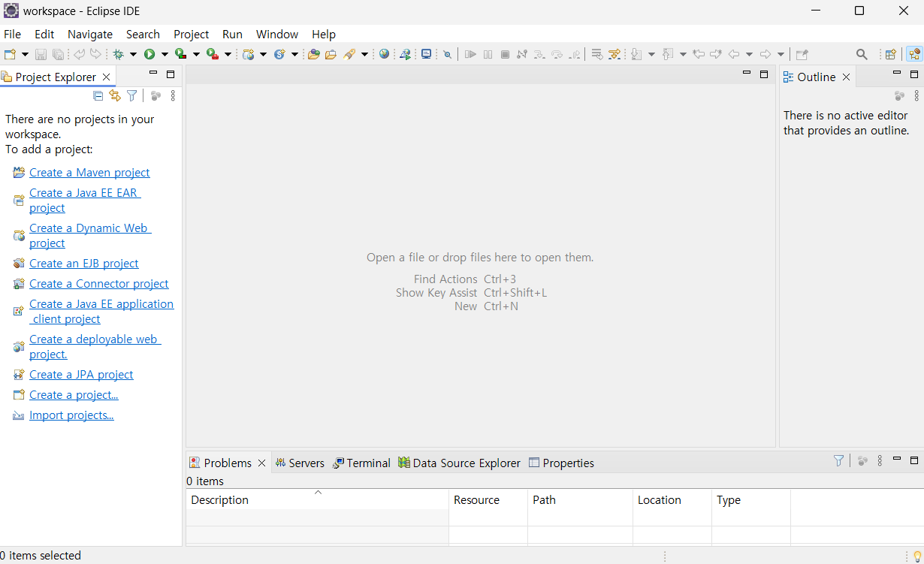Viewport: 924px width, 564px height.
Task: Open dropdown arrow next to External Tools icon
Action: [x=228, y=54]
